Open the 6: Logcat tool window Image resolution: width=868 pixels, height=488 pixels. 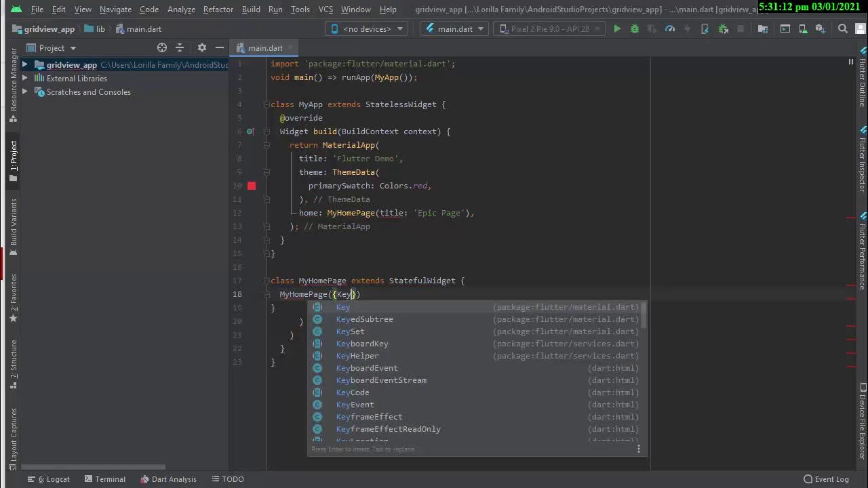pyautogui.click(x=49, y=479)
